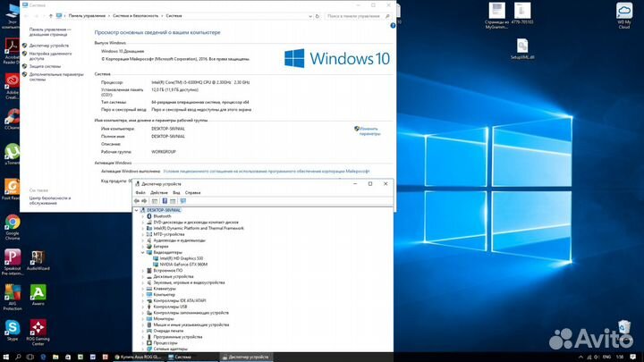Launch the Skype desktop icon
The image size is (644, 362).
13,326
